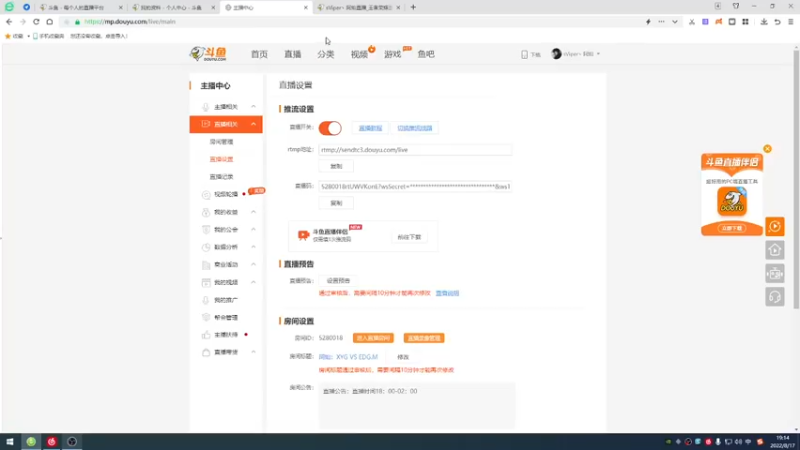The width and height of the screenshot is (800, 450).
Task: Go back with the browser back arrow
Action: pos(9,21)
